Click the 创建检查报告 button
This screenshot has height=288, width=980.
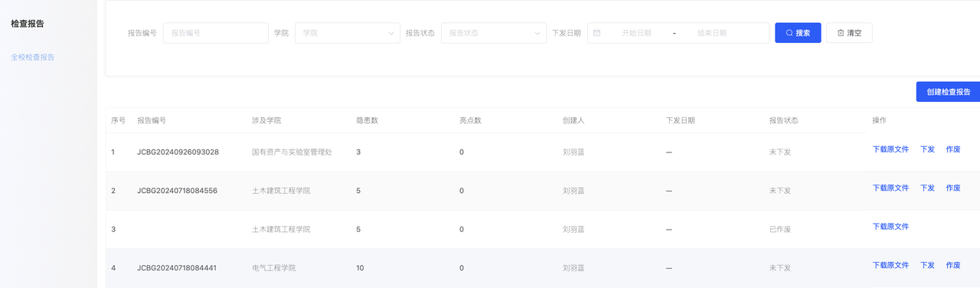click(x=948, y=92)
